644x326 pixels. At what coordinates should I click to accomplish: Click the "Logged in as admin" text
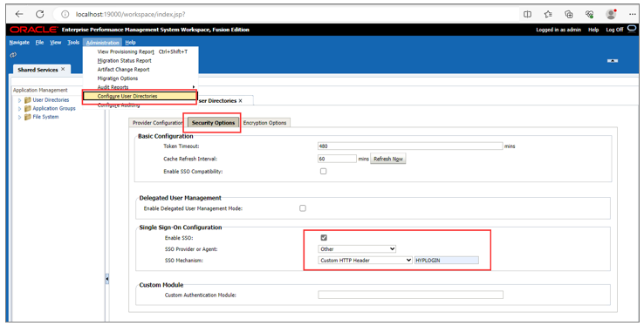(558, 30)
